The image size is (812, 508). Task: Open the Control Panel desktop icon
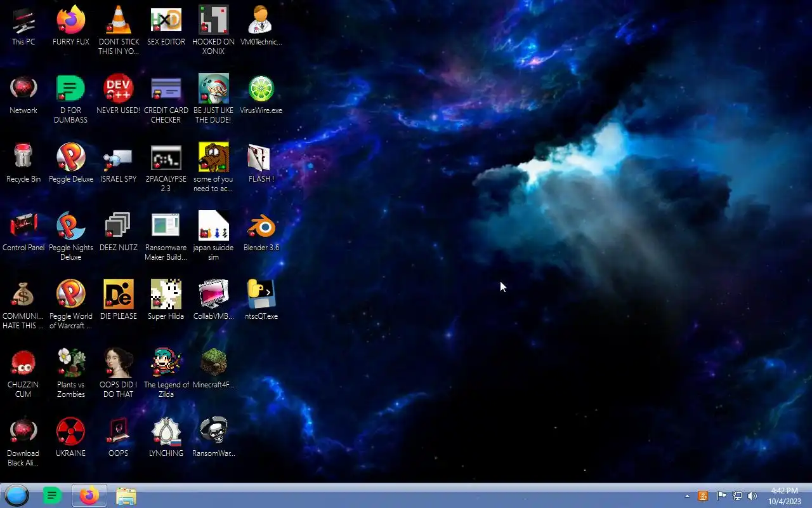pyautogui.click(x=23, y=232)
